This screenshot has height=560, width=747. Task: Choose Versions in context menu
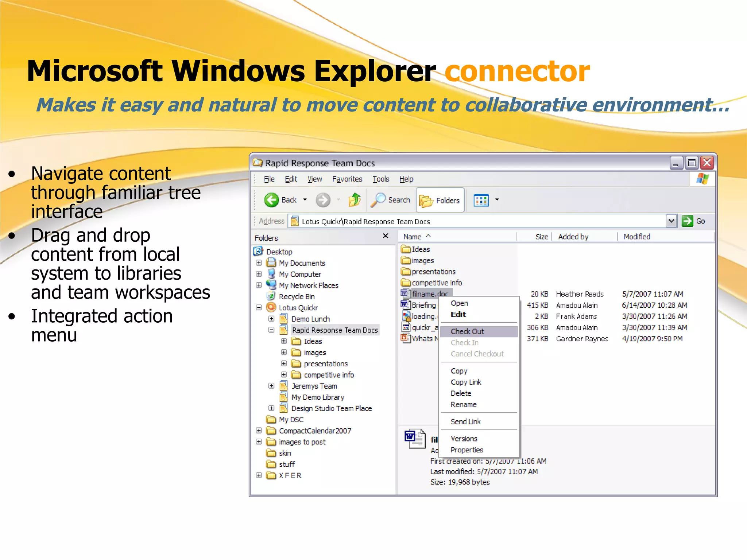point(479,439)
